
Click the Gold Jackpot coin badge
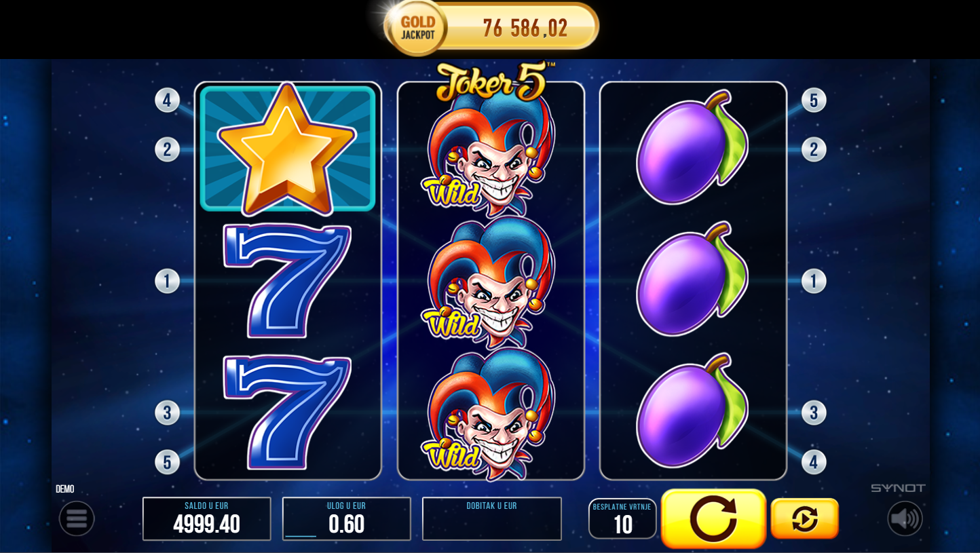[x=417, y=27]
